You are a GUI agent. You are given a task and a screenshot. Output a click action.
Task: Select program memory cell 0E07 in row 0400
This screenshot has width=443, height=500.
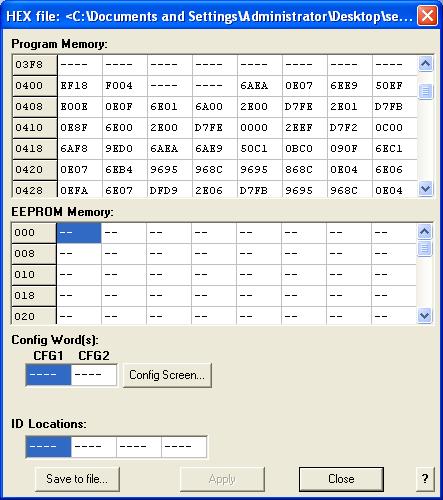tap(305, 86)
